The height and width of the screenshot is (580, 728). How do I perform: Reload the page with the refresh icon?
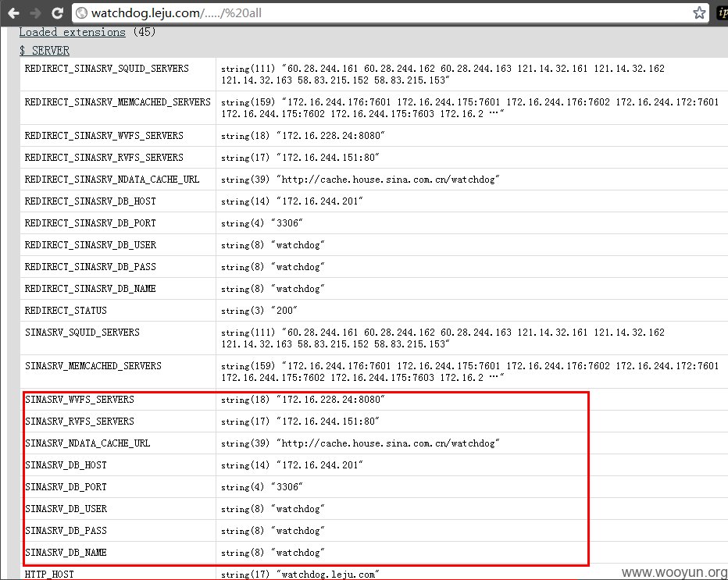[57, 13]
